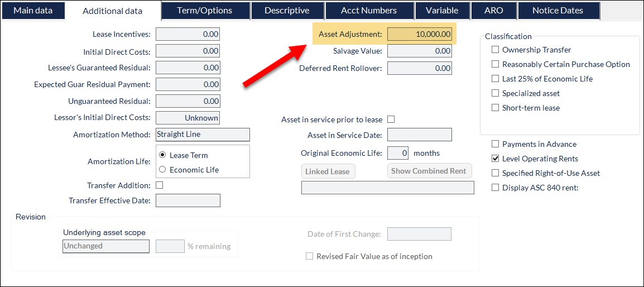Viewport: 644px width, 287px height.
Task: Click the Show Combined Rent button
Action: [430, 171]
